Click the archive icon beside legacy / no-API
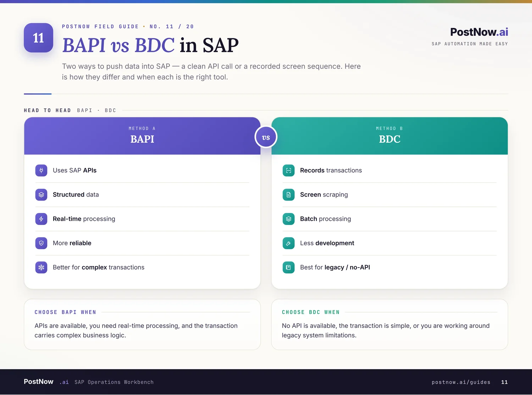Screen dimensions: 532x395 coord(288,267)
